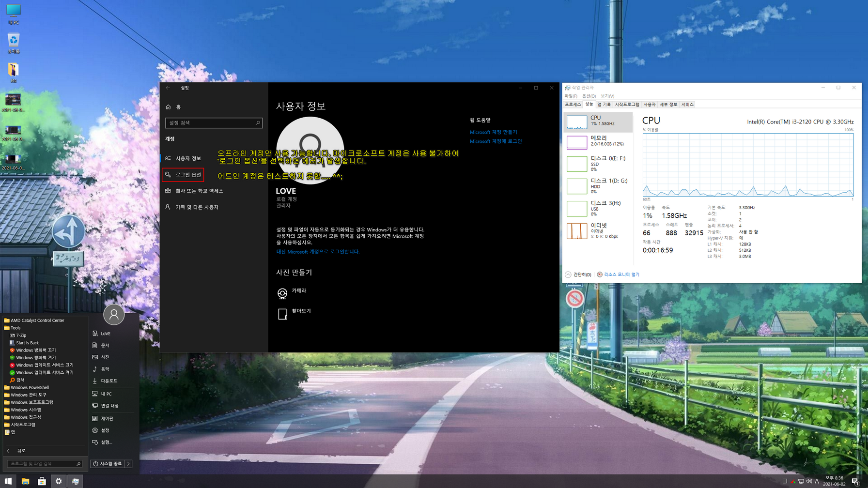Switch to Task Manager via taskbar icon

coord(75,481)
